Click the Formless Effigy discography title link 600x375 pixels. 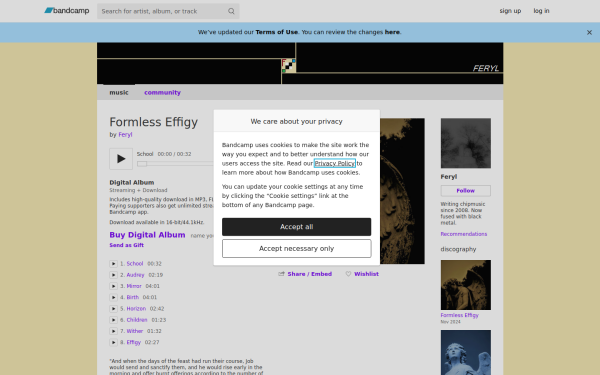coord(460,315)
